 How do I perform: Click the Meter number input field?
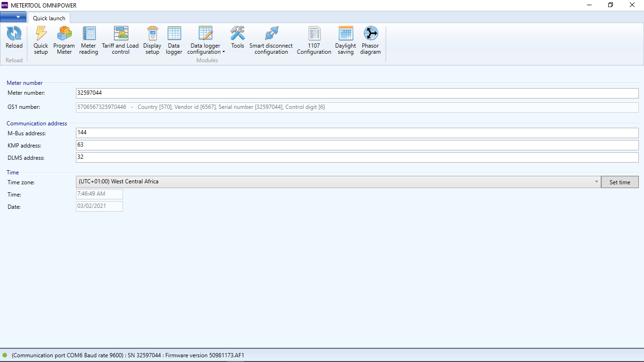(357, 93)
